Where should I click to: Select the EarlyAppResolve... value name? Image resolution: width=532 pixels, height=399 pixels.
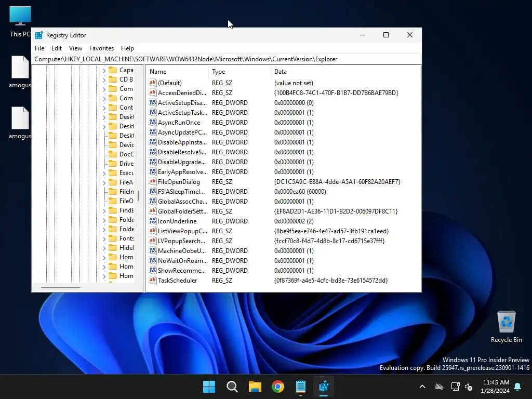pos(182,171)
